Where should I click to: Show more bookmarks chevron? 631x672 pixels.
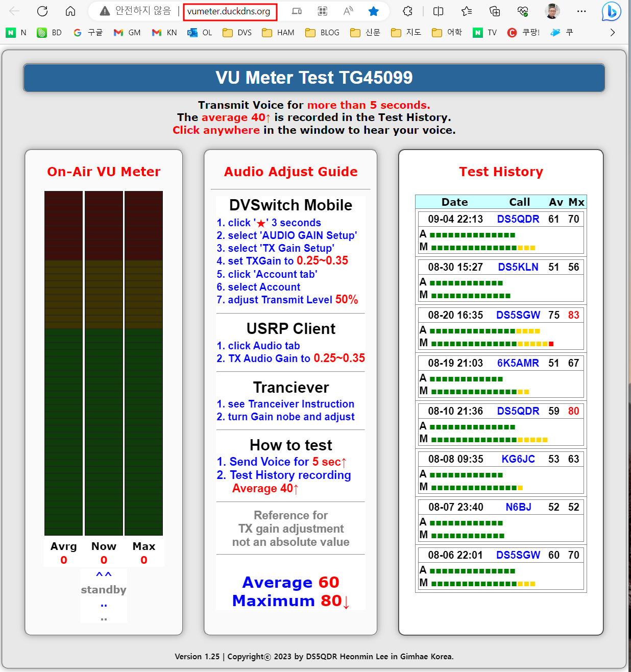(613, 33)
